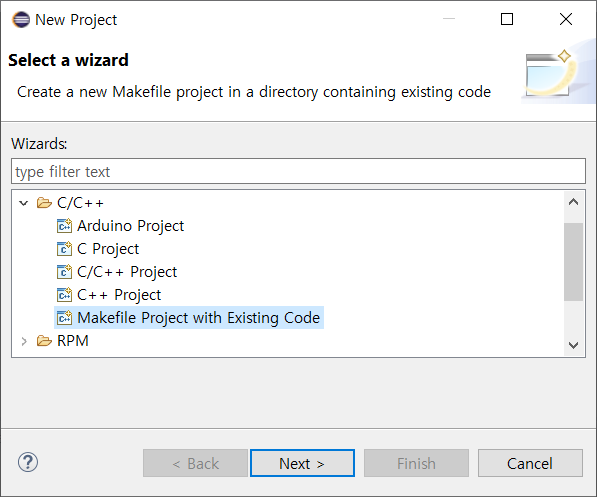
Task: Click the RPM folder icon
Action: pos(44,341)
